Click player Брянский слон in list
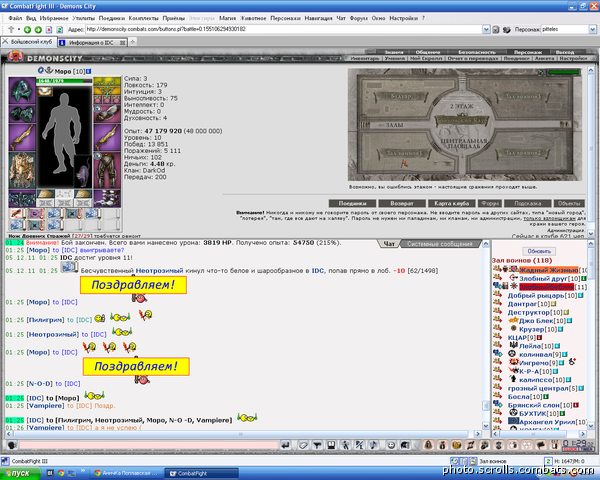Screen dimensions: 600x480 coord(533,405)
